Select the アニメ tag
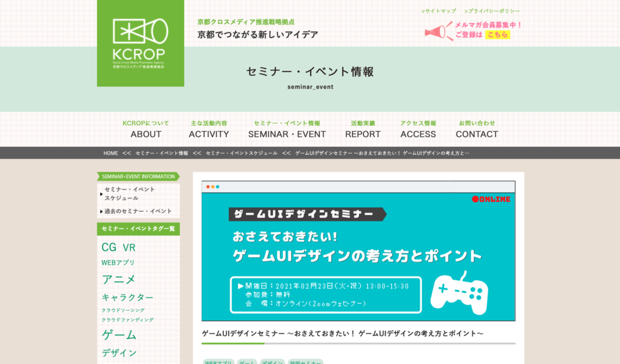The width and height of the screenshot is (620, 364). (x=119, y=279)
